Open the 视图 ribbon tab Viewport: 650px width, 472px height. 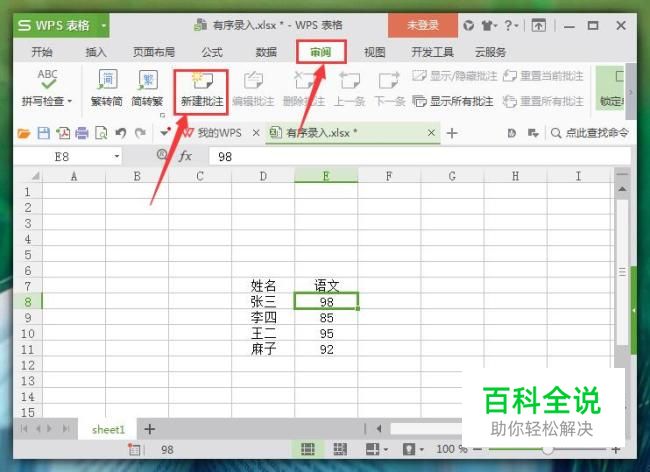[x=374, y=52]
